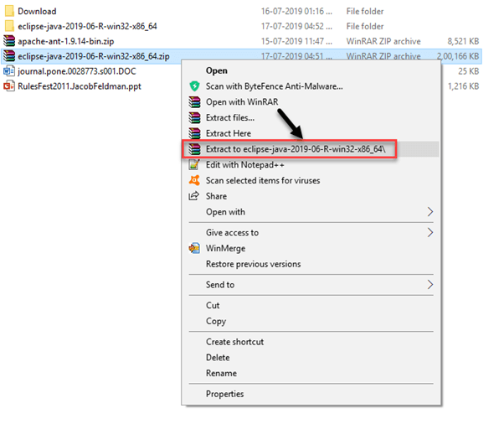The image size is (504, 424).
Task: Click the Download folder icon
Action: pos(9,11)
